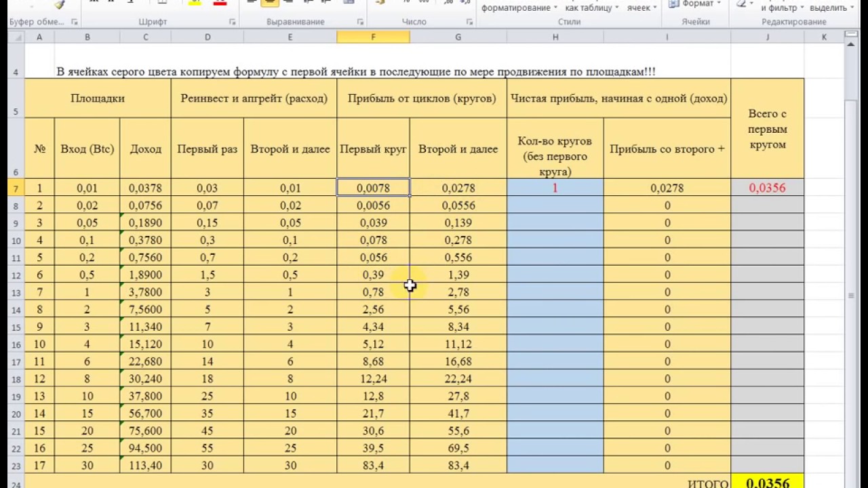Select column H header
Viewport: 868px width, 488px height.
coord(555,37)
